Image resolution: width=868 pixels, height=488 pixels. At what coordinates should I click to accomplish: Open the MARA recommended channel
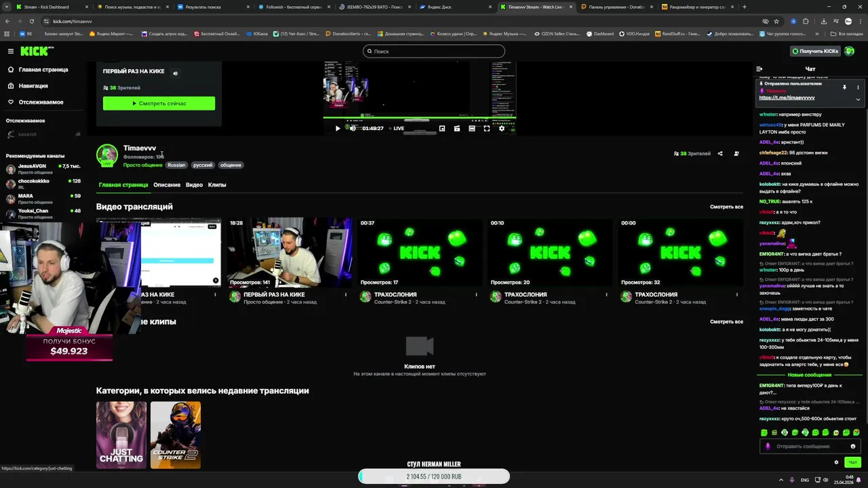pos(43,199)
